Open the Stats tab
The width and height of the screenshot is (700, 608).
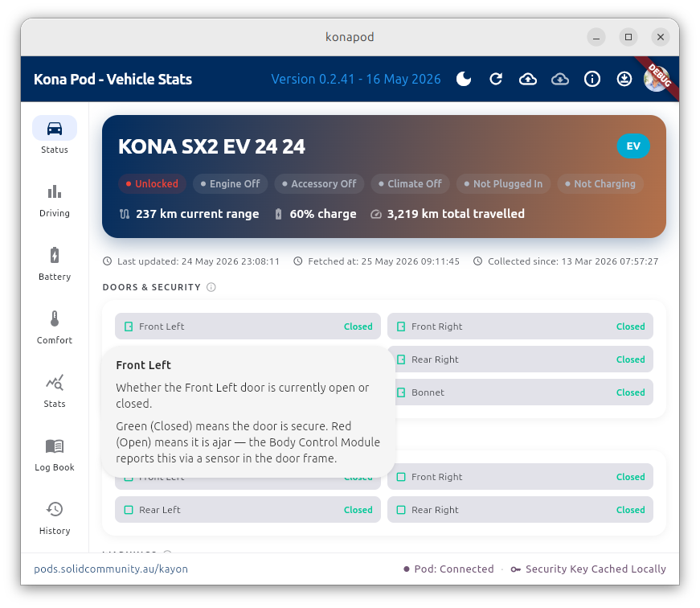pos(55,391)
